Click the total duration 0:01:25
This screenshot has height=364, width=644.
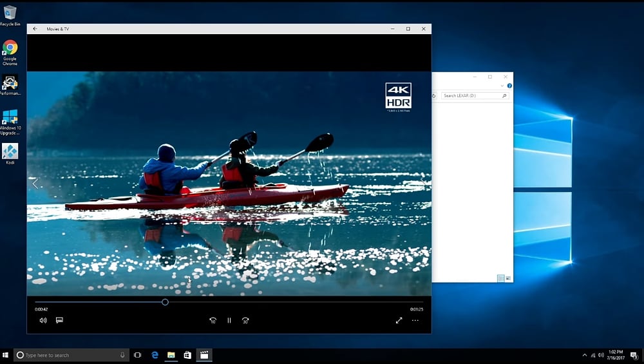[x=417, y=309]
